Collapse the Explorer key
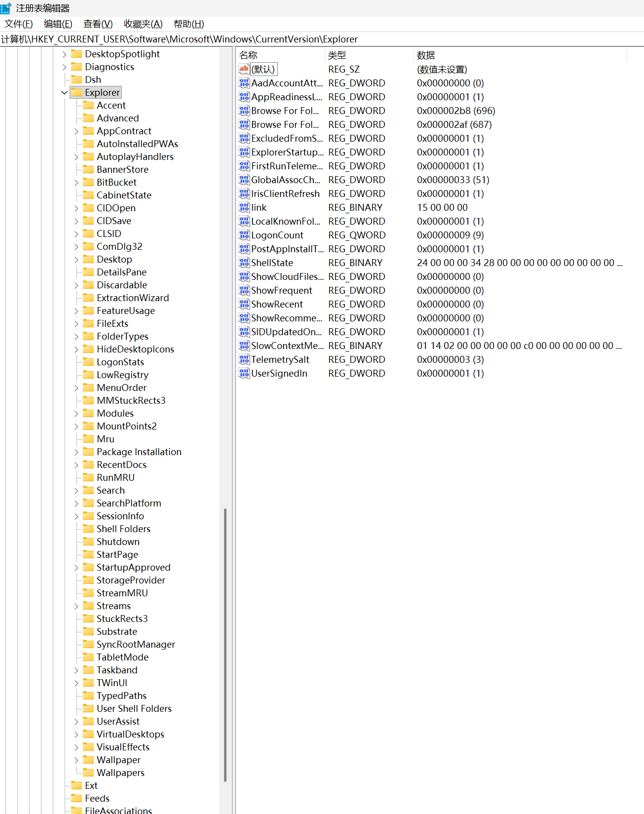The width and height of the screenshot is (644, 814). (x=64, y=92)
